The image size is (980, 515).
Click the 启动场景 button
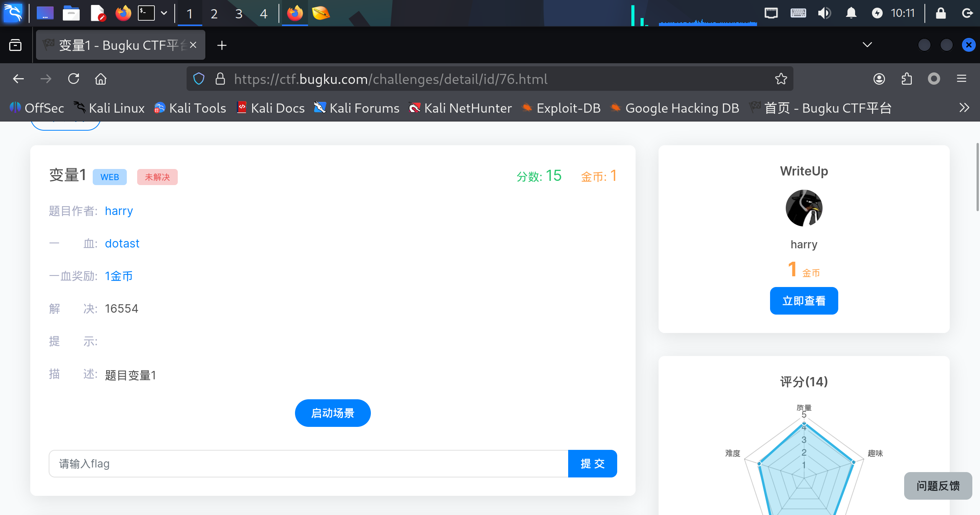click(x=333, y=413)
